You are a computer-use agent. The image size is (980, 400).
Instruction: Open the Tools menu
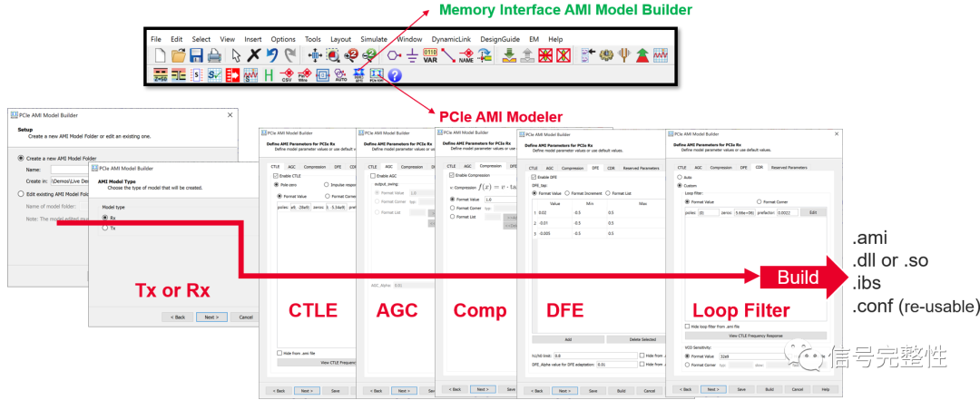(313, 39)
